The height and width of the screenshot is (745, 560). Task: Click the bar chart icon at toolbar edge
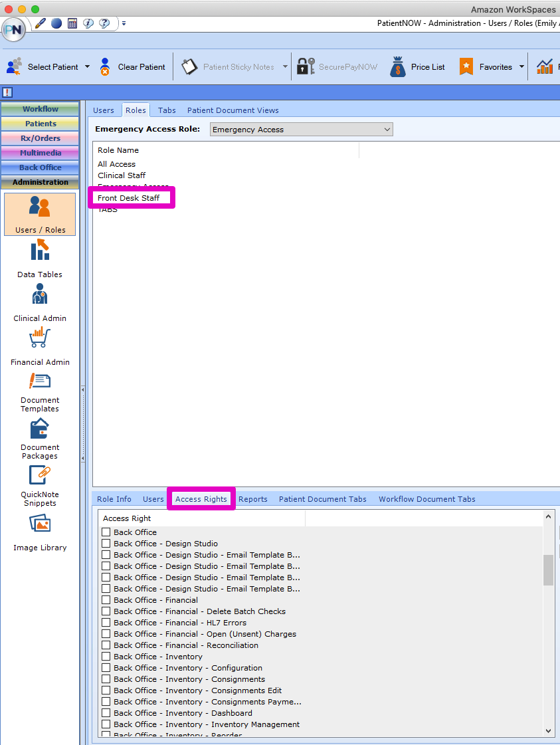click(545, 66)
